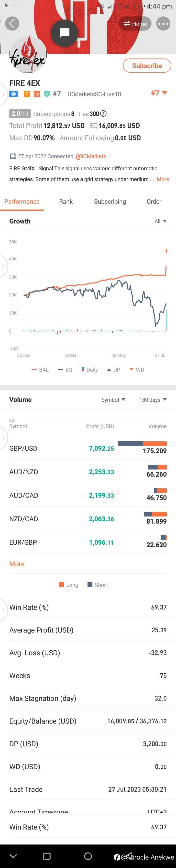Open the Growth period All dropdown
Viewport: 176px width, 868px height.
160,221
